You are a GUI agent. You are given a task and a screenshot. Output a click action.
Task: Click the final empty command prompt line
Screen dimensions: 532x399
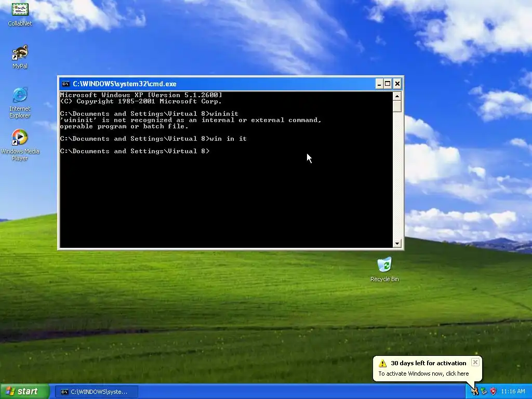click(x=135, y=151)
